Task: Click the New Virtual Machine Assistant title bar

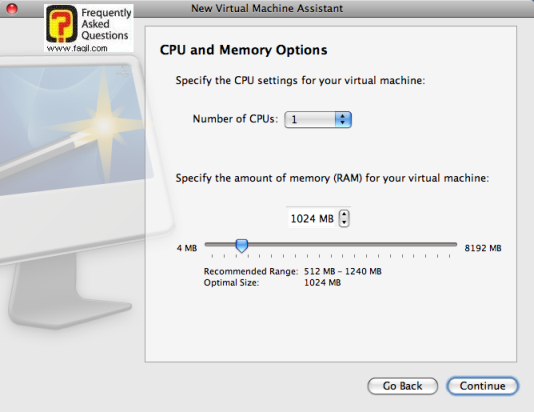Action: [x=267, y=8]
